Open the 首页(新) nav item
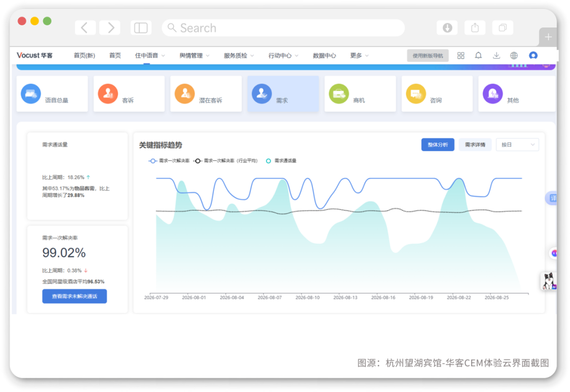Viewport: 570px width, 392px height. click(84, 55)
